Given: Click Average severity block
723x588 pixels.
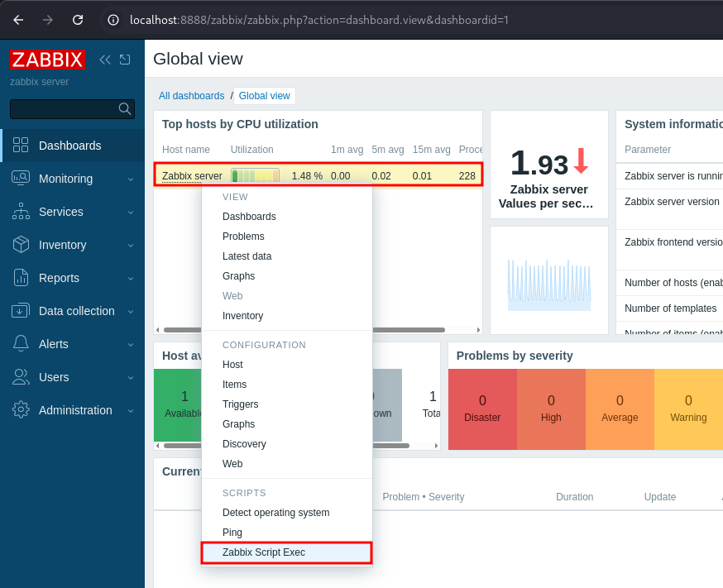Looking at the screenshot, I should click(x=620, y=409).
